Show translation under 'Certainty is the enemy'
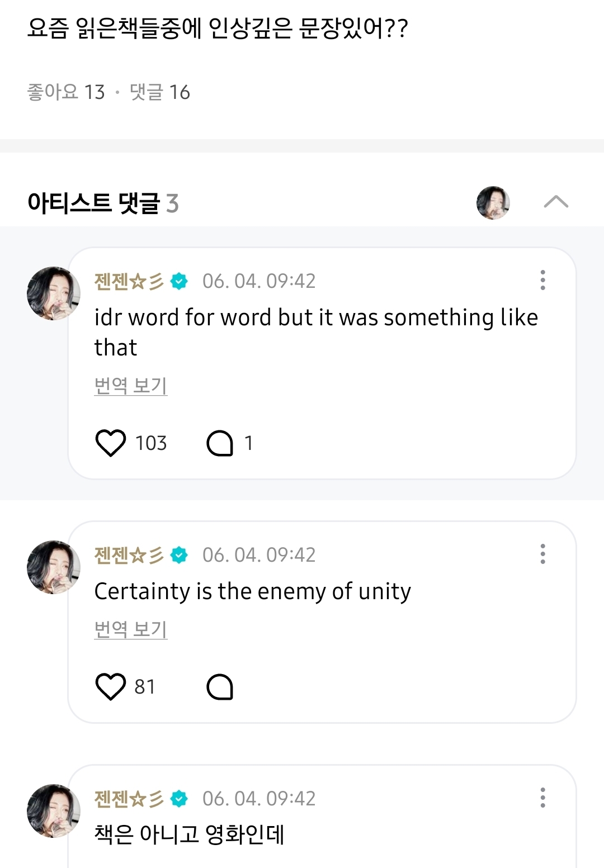 [x=131, y=629]
